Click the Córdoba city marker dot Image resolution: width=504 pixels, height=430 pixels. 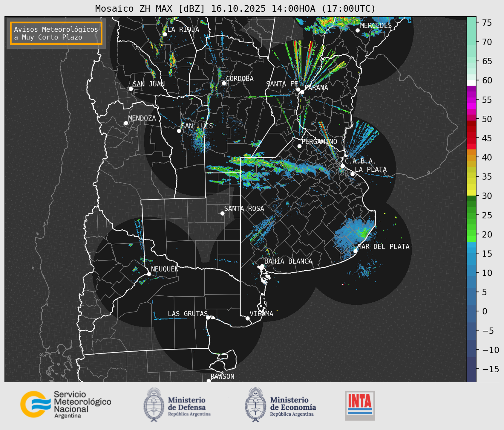(224, 83)
